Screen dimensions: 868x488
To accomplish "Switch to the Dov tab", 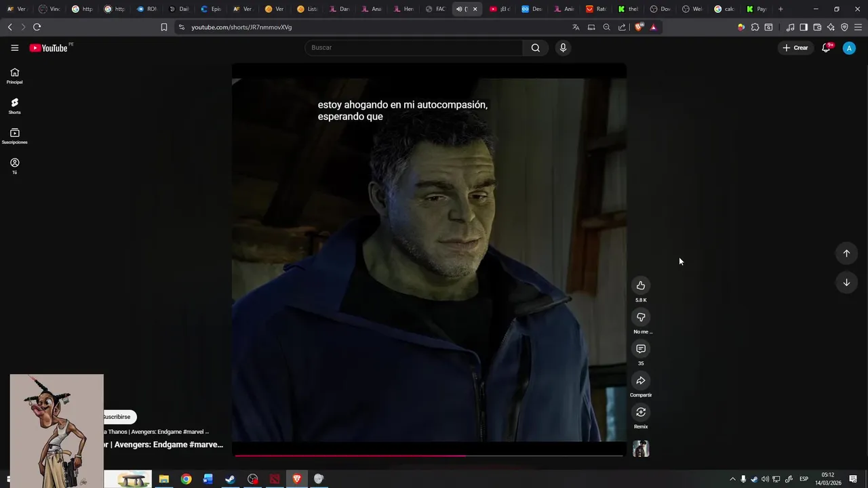I will (x=660, y=9).
